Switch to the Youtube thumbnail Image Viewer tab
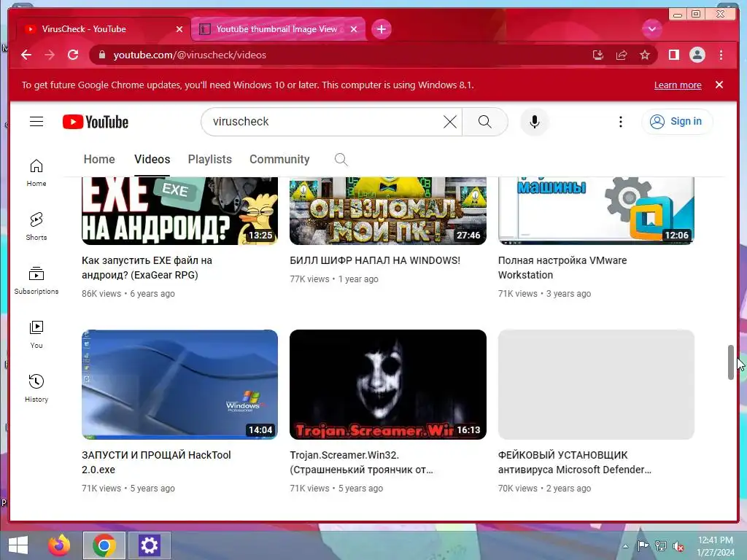This screenshot has height=560, width=747. 278,29
